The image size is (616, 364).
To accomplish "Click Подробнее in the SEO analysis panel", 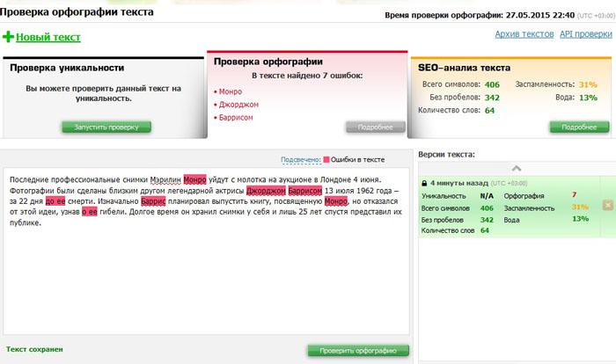I will coord(579,127).
